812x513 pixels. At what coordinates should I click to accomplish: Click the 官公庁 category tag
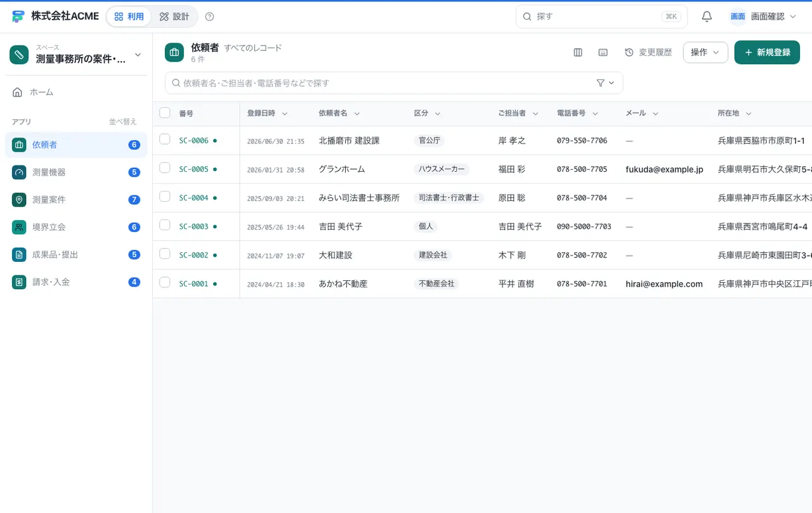point(429,141)
